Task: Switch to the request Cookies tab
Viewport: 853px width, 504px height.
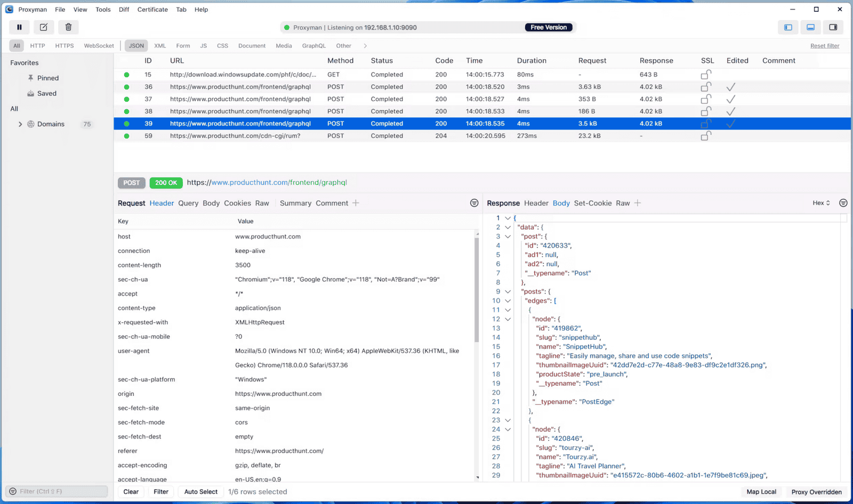Action: coord(237,203)
